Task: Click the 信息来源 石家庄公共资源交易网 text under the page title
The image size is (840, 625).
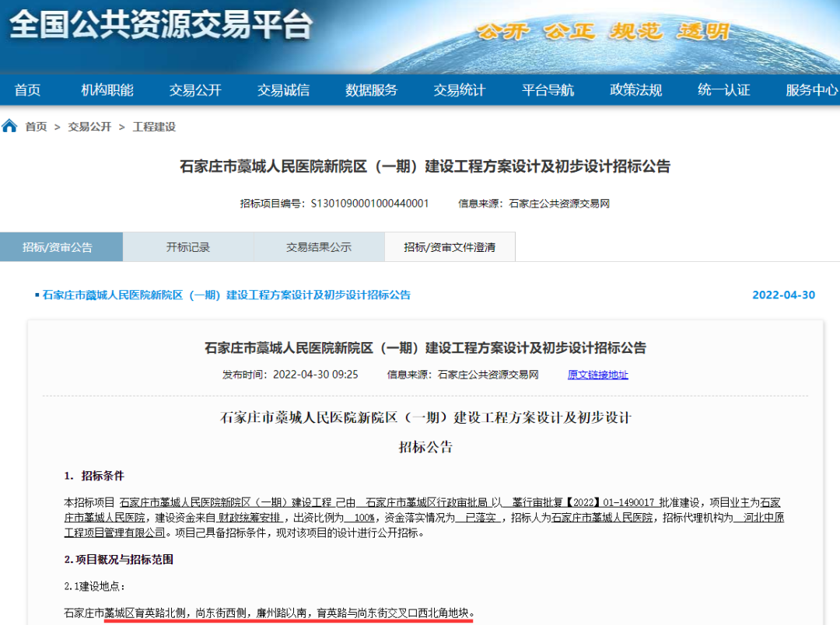Action: click(x=534, y=204)
